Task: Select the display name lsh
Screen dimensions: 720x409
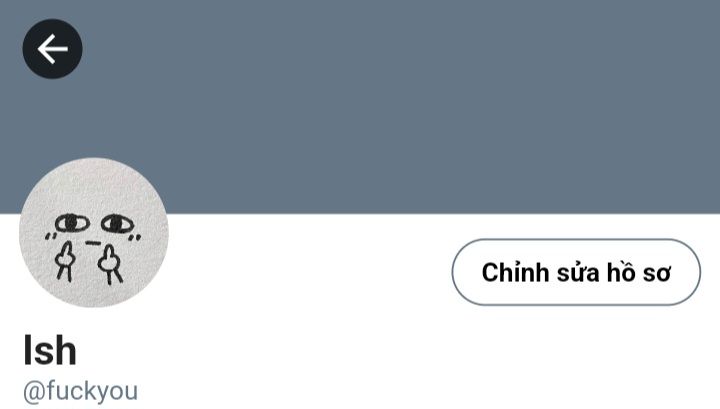Action: tap(50, 350)
